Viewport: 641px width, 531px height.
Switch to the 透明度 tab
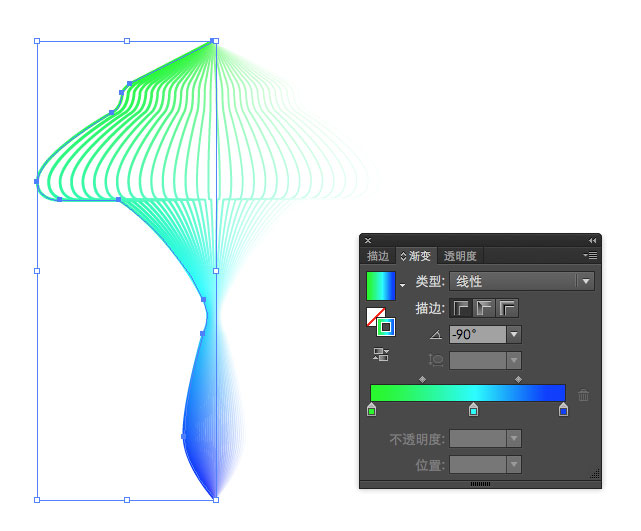coord(460,256)
